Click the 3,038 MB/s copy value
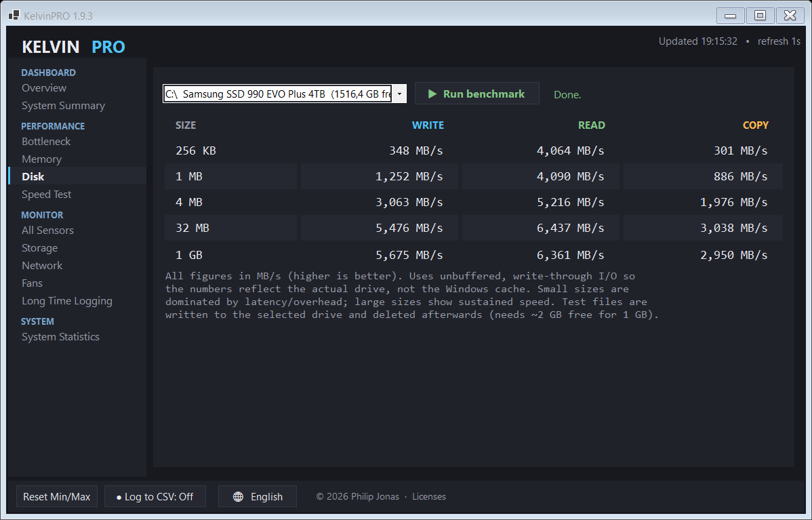Screen dimensions: 812x520 (x=734, y=228)
